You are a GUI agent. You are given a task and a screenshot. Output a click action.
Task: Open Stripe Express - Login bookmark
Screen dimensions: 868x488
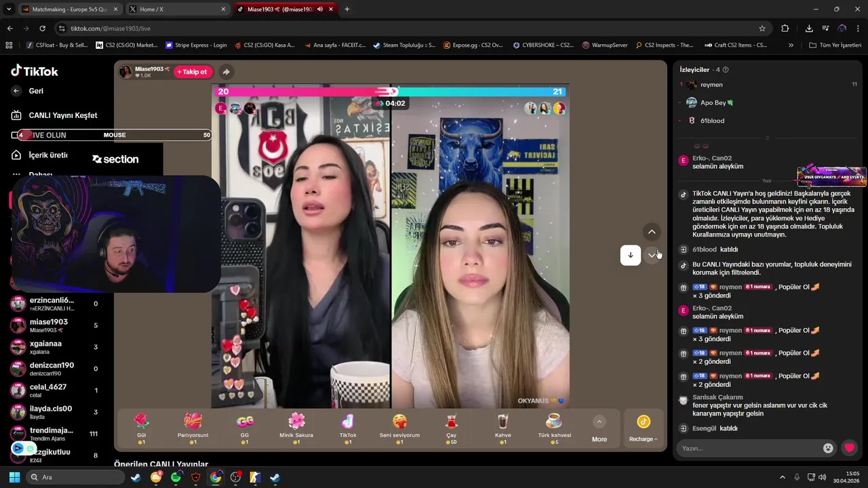pyautogui.click(x=196, y=45)
